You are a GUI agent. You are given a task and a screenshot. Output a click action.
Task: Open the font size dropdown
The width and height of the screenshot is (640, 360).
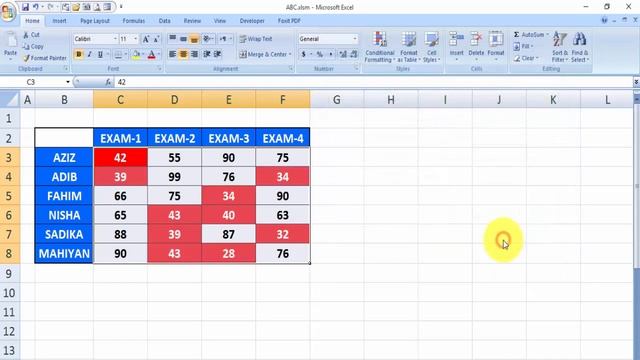(x=136, y=39)
